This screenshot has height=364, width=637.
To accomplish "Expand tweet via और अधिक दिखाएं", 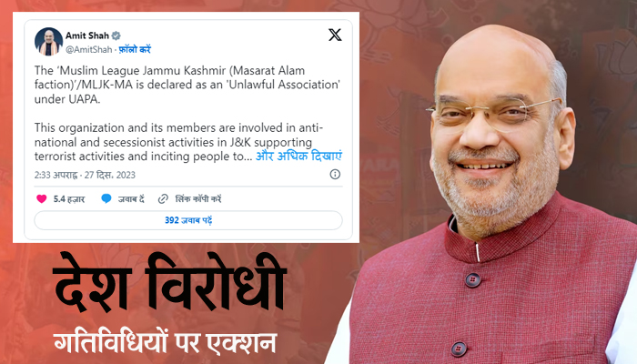I will coord(299,156).
